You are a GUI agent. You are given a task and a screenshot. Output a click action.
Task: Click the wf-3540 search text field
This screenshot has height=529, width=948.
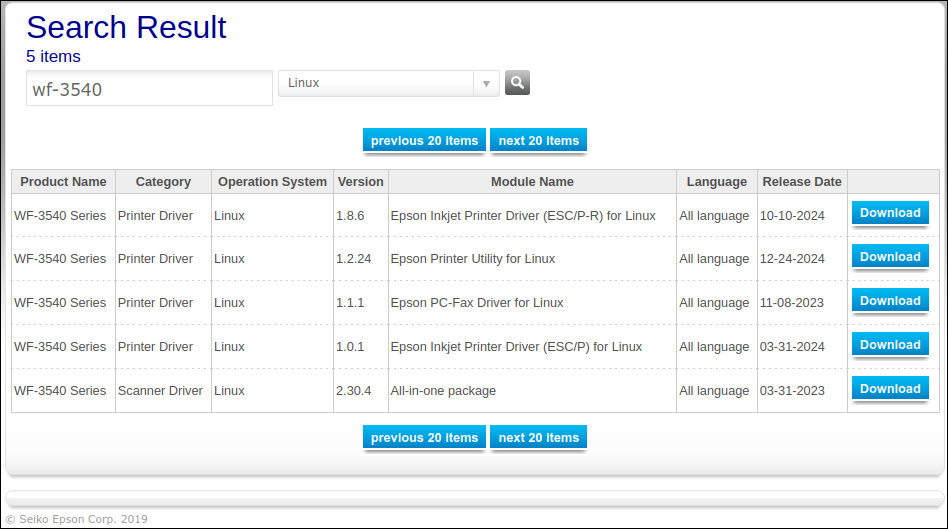click(x=149, y=89)
